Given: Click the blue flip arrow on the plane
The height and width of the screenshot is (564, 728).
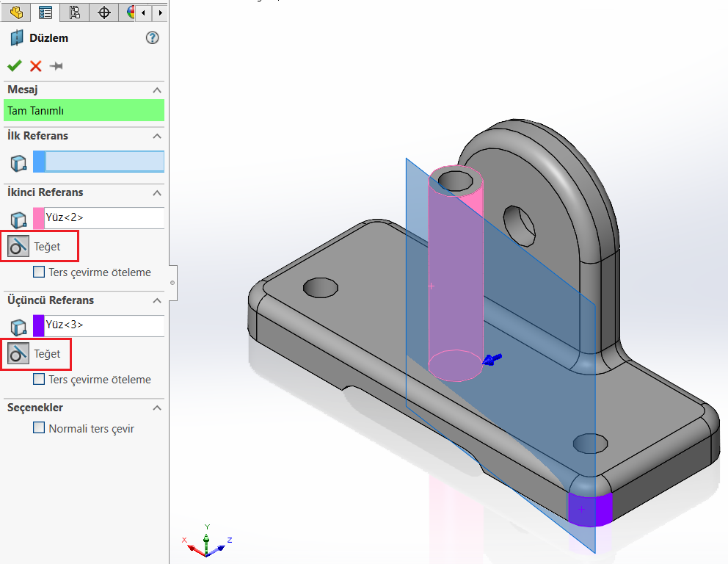Looking at the screenshot, I should [x=492, y=360].
